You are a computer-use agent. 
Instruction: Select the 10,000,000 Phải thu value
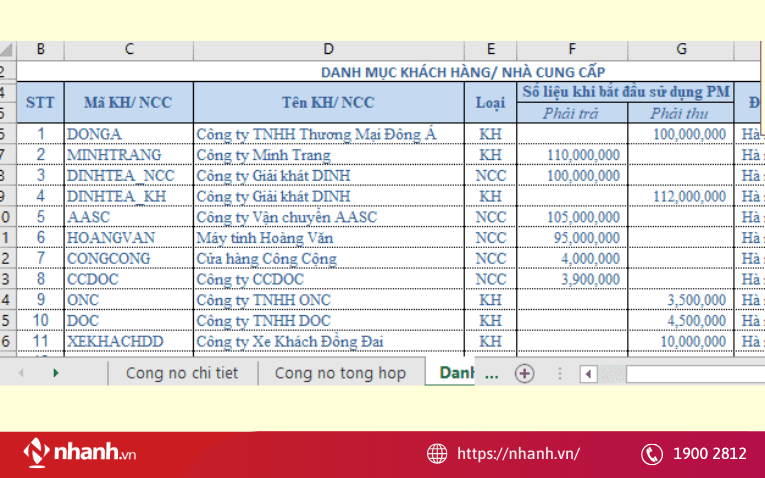[681, 341]
